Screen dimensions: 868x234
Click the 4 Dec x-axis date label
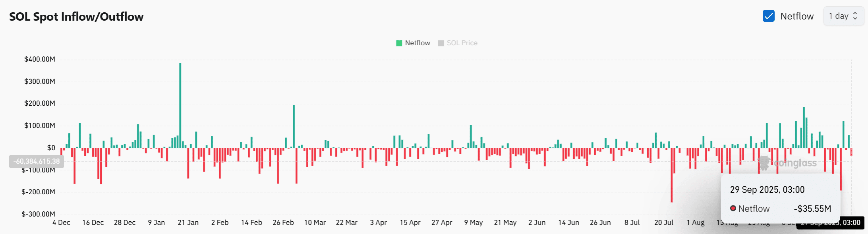61,222
